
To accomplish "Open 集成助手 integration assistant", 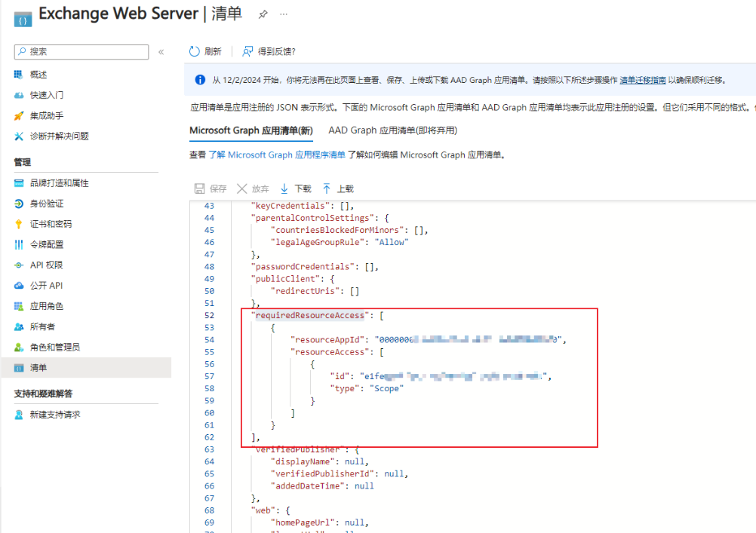I will pyautogui.click(x=46, y=115).
